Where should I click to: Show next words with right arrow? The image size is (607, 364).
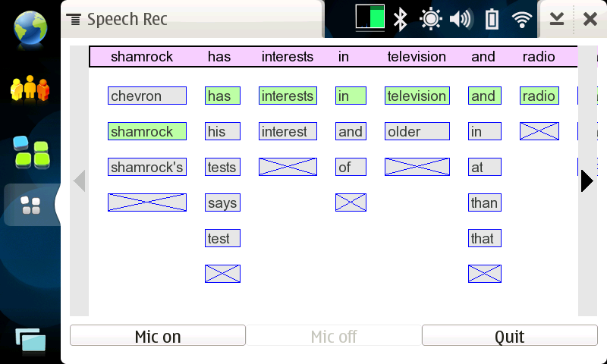[x=587, y=181]
